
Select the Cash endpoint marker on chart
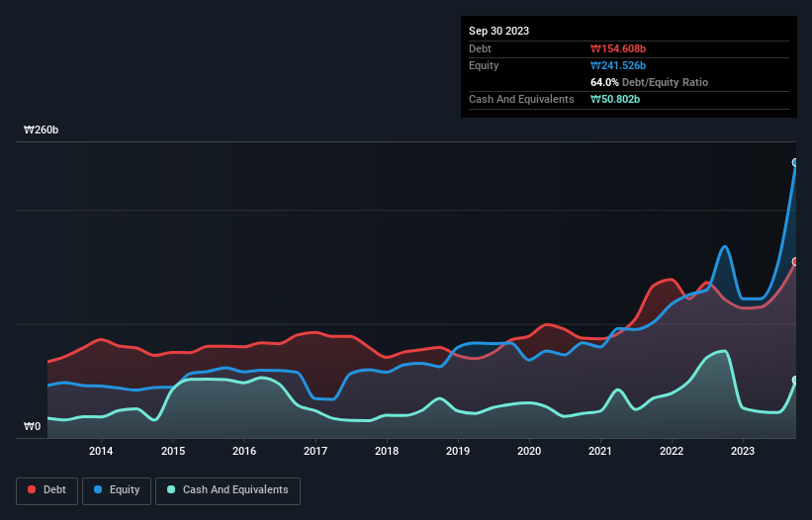coord(795,381)
